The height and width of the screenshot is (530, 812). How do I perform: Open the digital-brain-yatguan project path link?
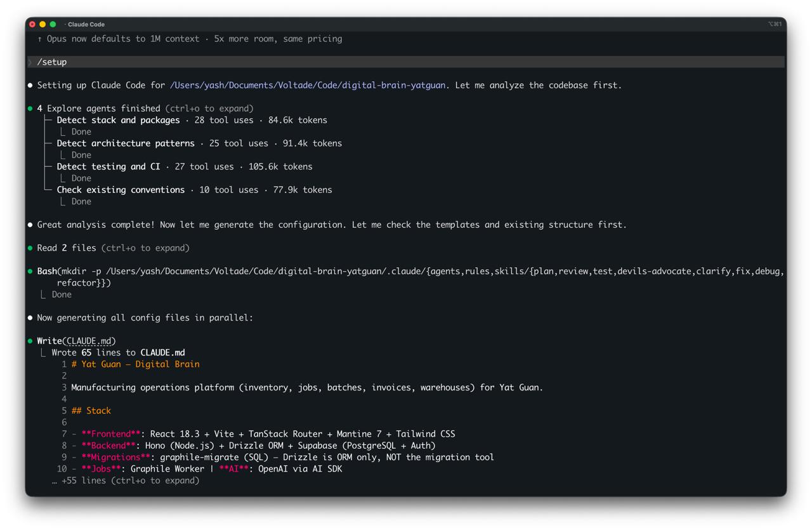click(307, 84)
